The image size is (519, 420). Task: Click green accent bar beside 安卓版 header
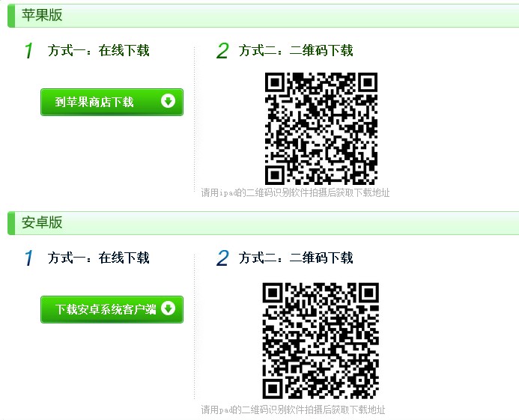[x=11, y=223]
